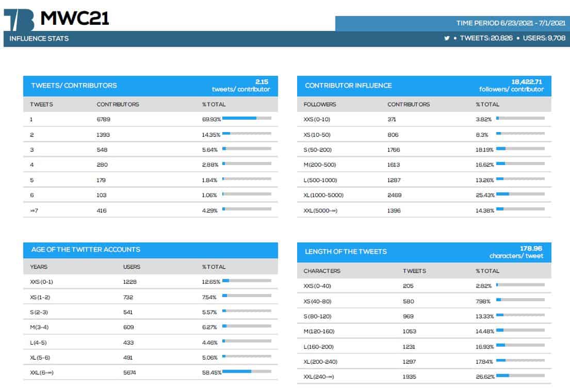Viewport: 570px width, 392px height.
Task: Click the TIME PERIOD 6/23/2021 - 7/1/2021 text
Action: click(511, 23)
